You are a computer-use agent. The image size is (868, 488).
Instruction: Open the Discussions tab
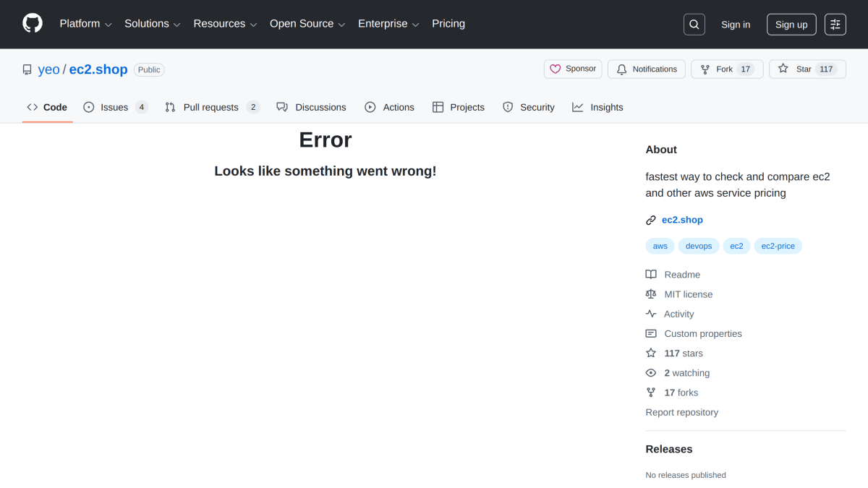click(x=311, y=107)
